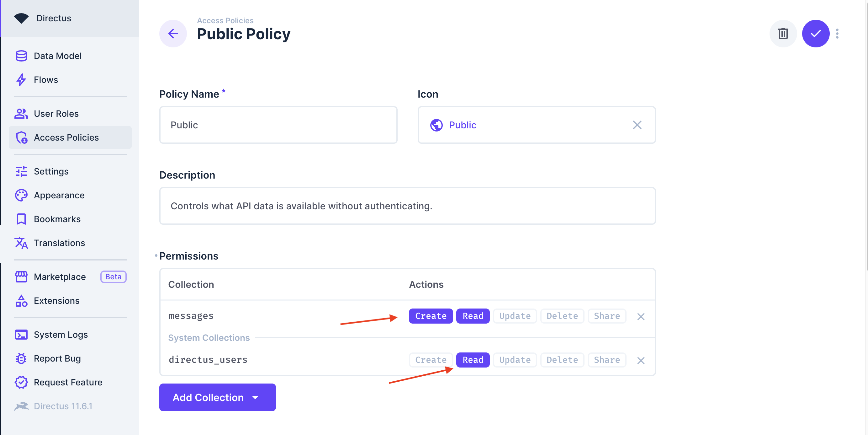Disable Read permission on messages collection
Screen dimensions: 868x435
point(473,316)
